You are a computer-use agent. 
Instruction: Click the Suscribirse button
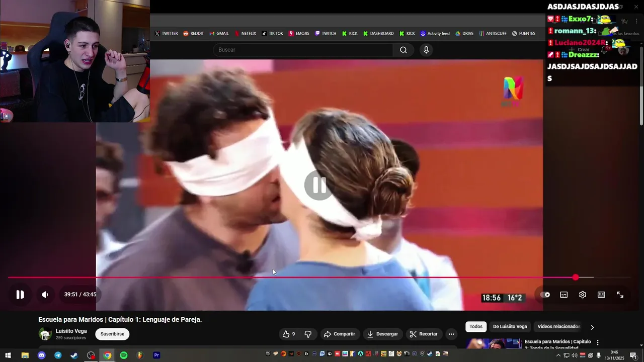[x=112, y=334]
